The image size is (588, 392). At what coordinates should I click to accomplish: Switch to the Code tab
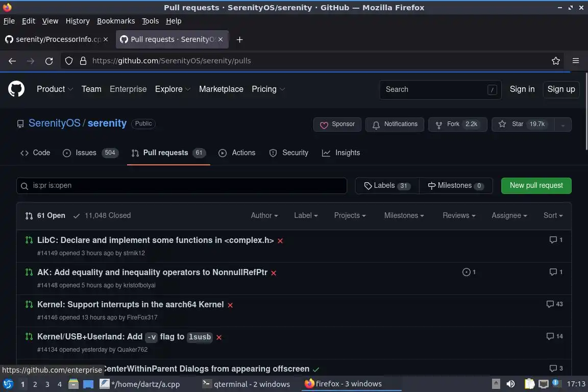[35, 153]
